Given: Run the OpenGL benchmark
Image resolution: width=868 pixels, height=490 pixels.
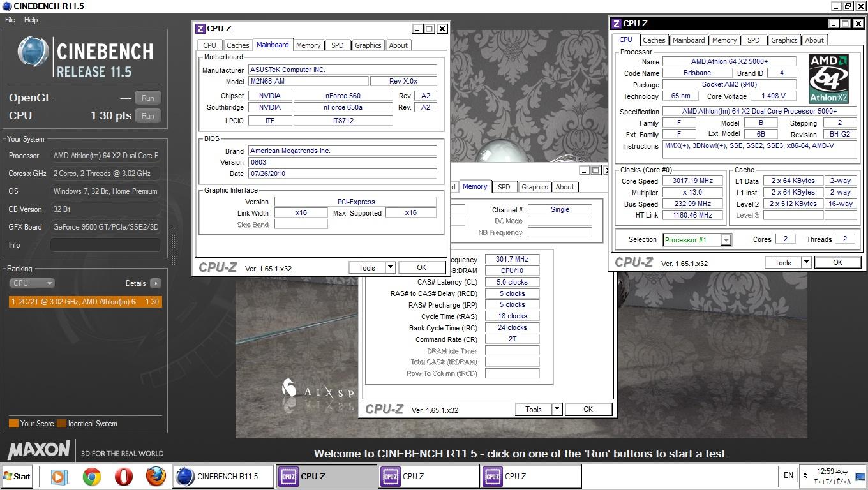Looking at the screenshot, I should tap(147, 98).
